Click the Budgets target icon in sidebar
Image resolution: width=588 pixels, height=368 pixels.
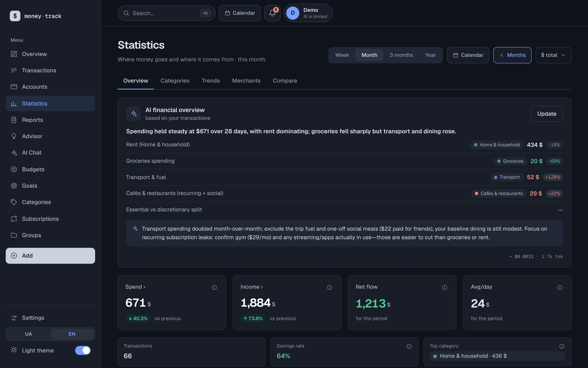[14, 169]
